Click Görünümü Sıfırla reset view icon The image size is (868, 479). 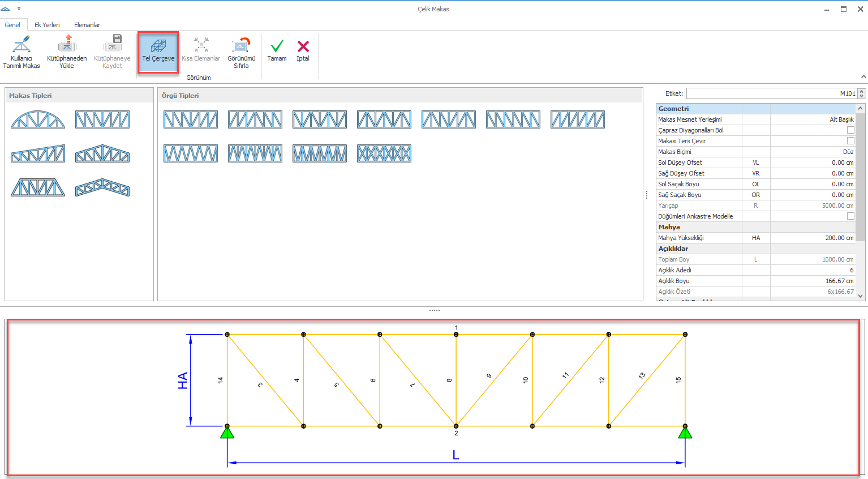click(x=242, y=52)
